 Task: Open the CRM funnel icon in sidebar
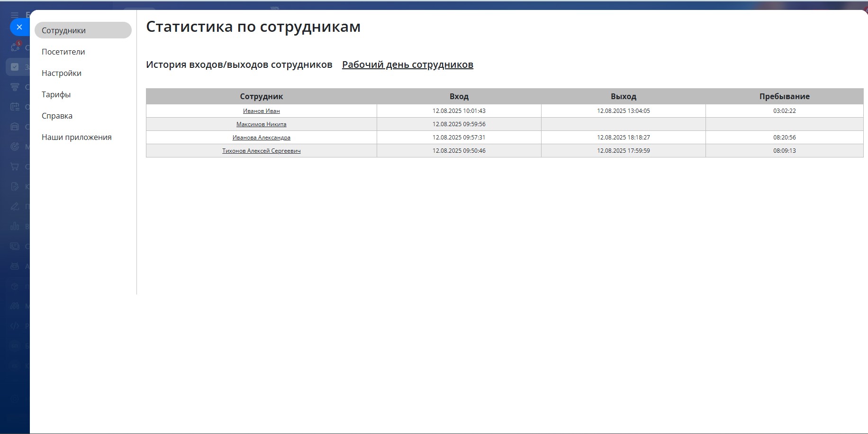click(15, 87)
